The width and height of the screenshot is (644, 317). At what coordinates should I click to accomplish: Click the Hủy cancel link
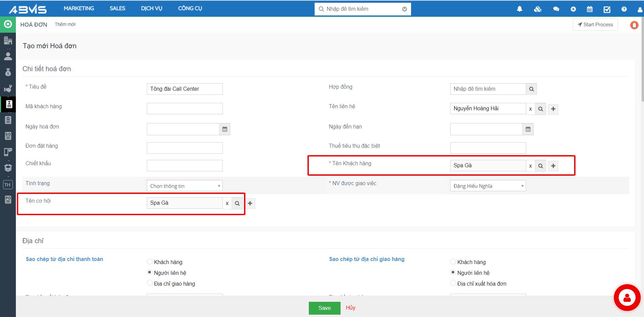pos(350,308)
